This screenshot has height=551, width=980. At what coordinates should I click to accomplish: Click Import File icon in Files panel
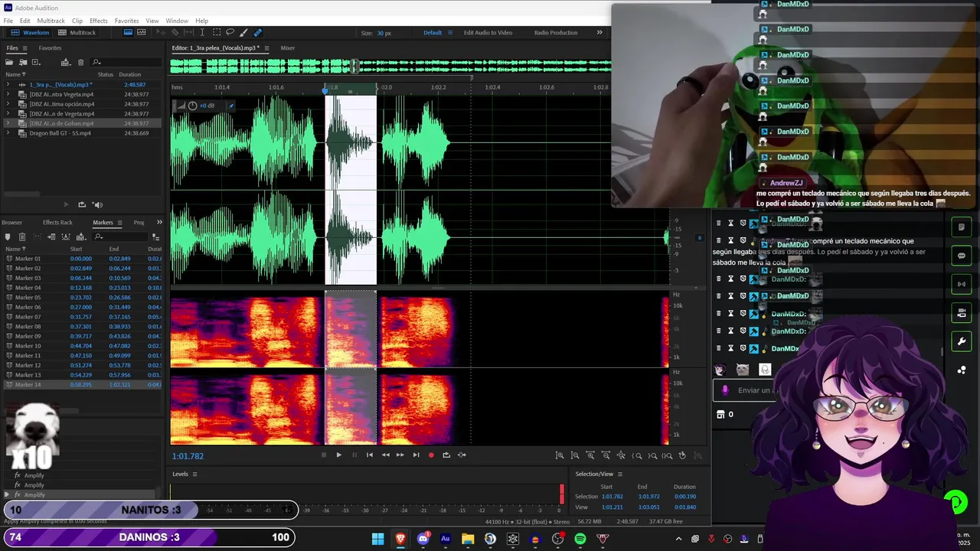pos(23,62)
